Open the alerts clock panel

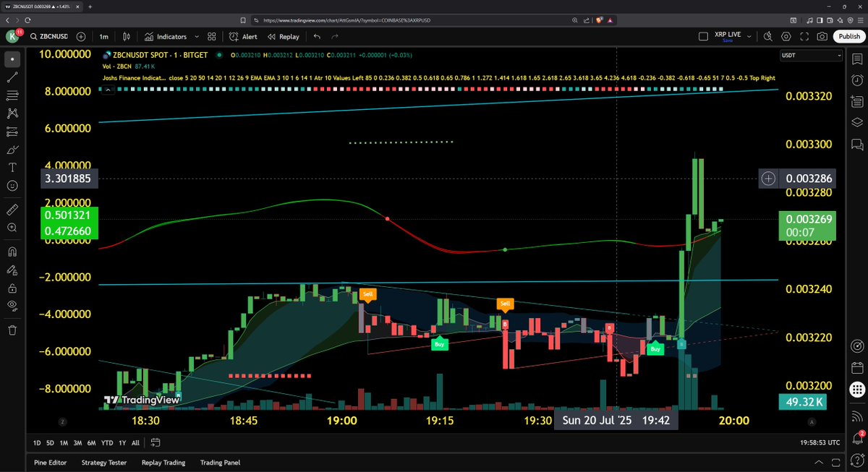(x=857, y=80)
